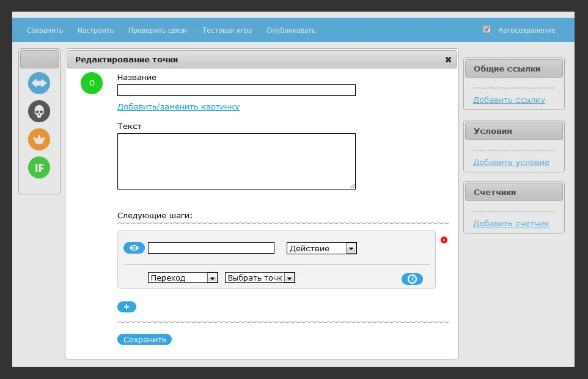Click the Добавить условие link
The width and height of the screenshot is (588, 379).
511,163
